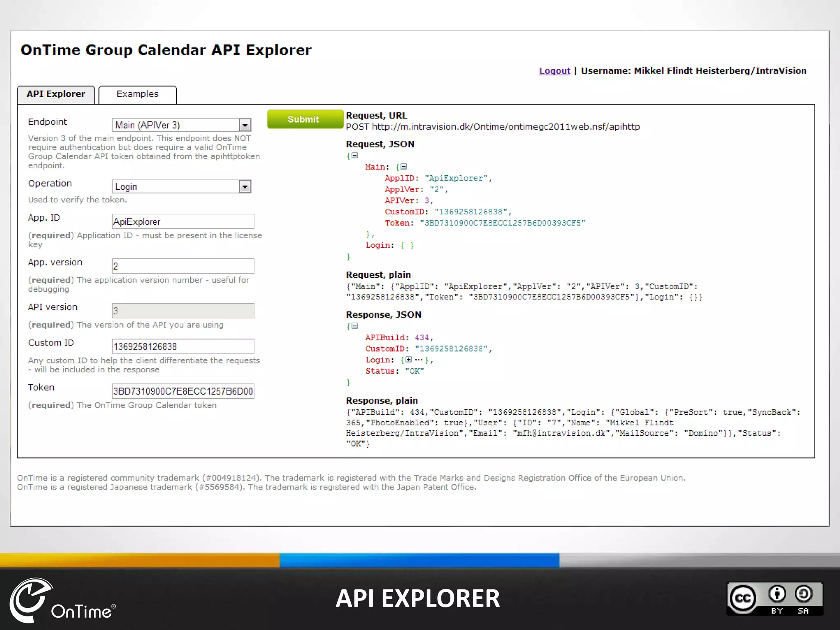The width and height of the screenshot is (840, 630).
Task: Click the APIBuild: 434 response line
Action: pos(399,337)
